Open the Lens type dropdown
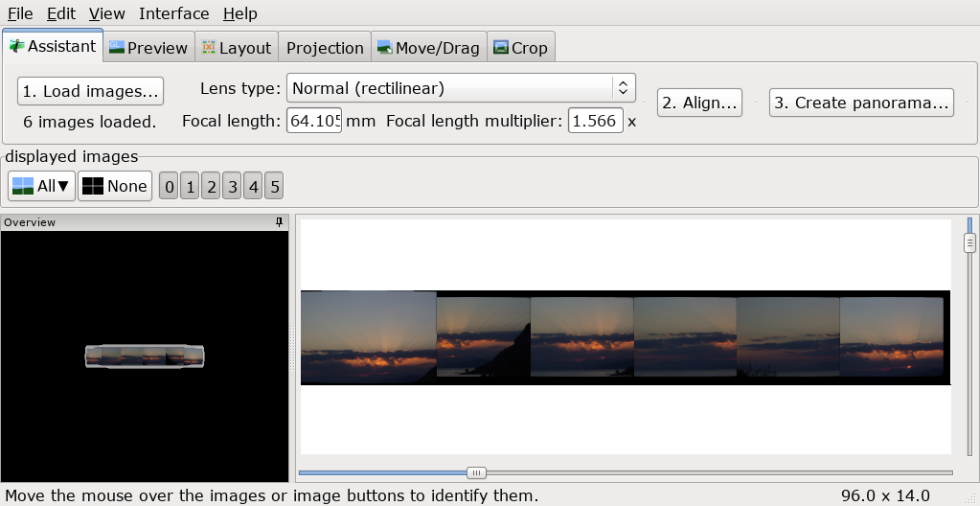Screen dimensions: 980x506 461,88
